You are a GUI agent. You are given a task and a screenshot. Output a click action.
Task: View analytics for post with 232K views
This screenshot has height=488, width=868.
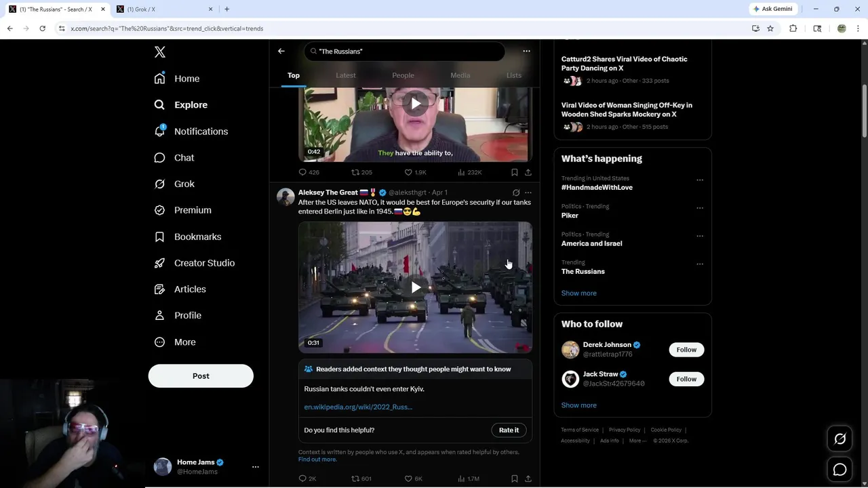click(470, 172)
